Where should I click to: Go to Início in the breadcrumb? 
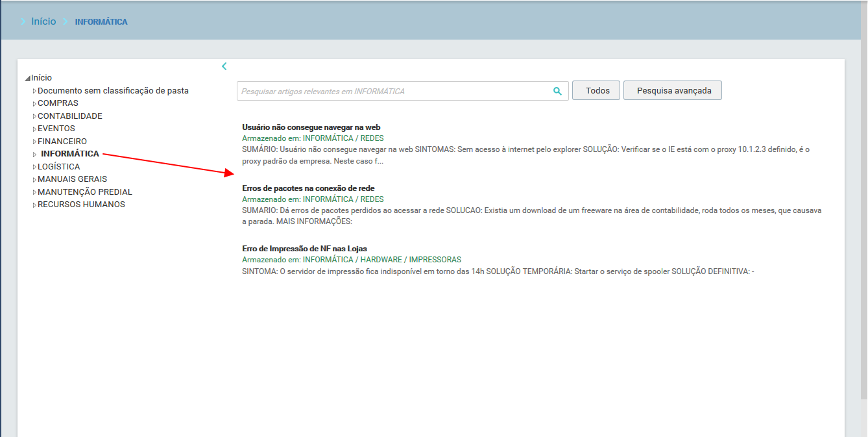[43, 21]
